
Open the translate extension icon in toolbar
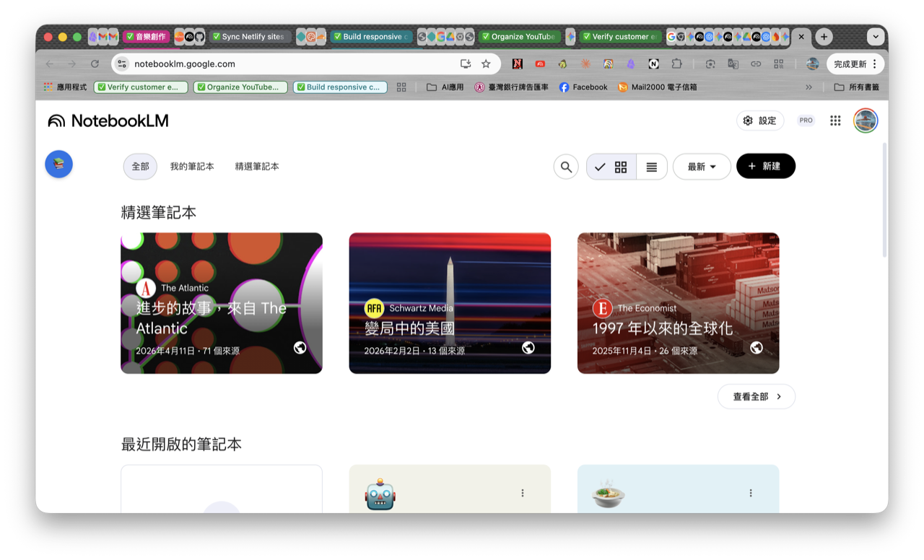point(733,64)
